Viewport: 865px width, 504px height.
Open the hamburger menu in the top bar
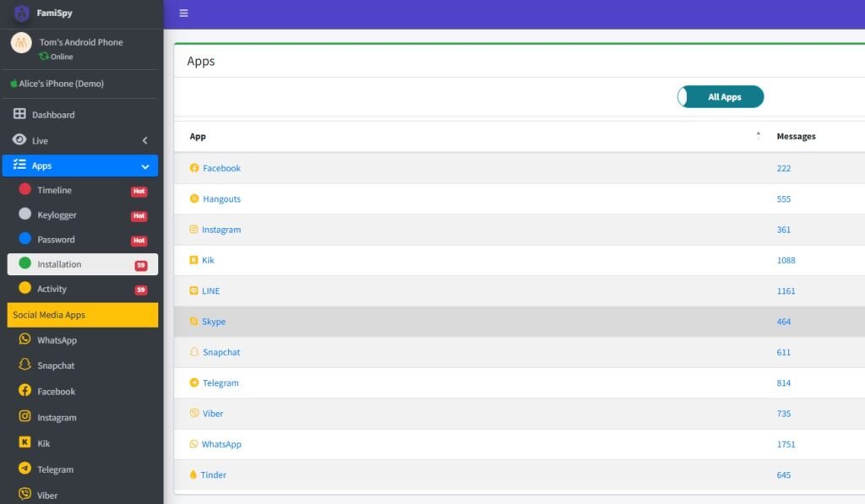[x=183, y=14]
